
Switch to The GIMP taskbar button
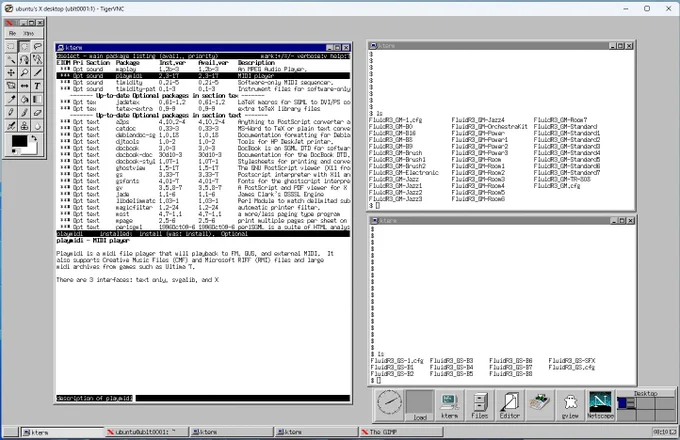point(401,432)
